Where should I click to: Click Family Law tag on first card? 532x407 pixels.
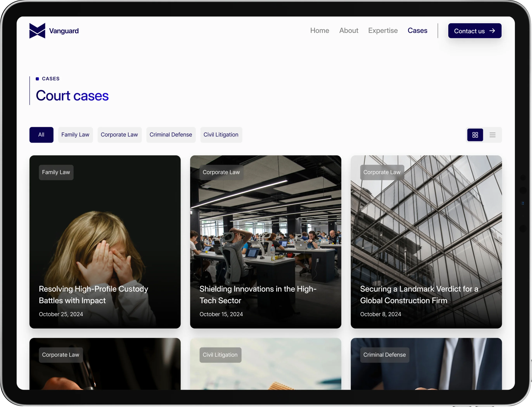click(x=56, y=172)
